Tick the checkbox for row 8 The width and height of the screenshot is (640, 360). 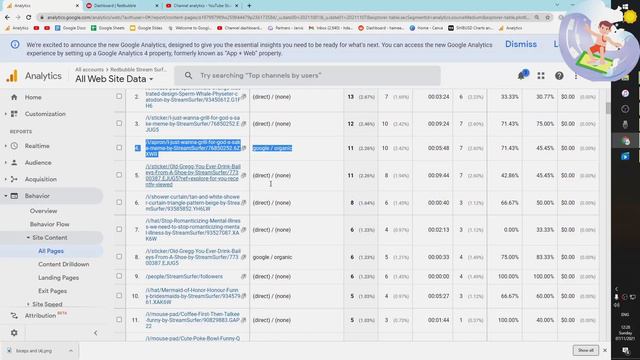click(119, 256)
